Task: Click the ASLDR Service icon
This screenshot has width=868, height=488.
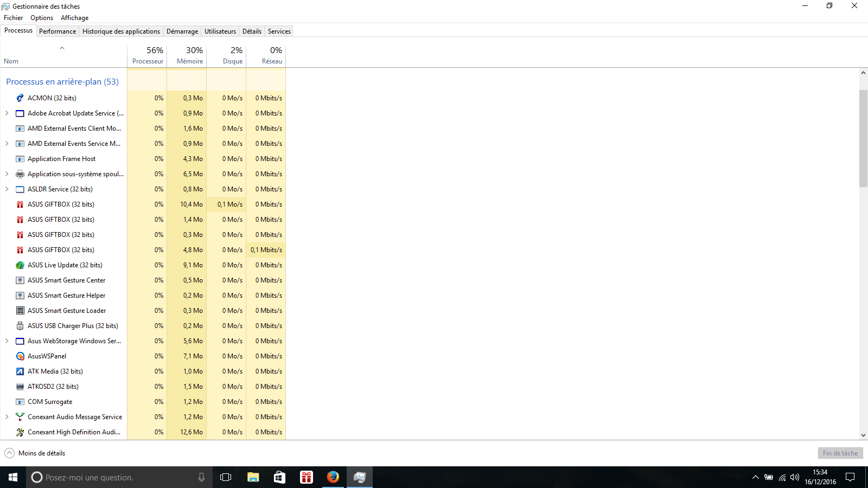Action: (20, 189)
